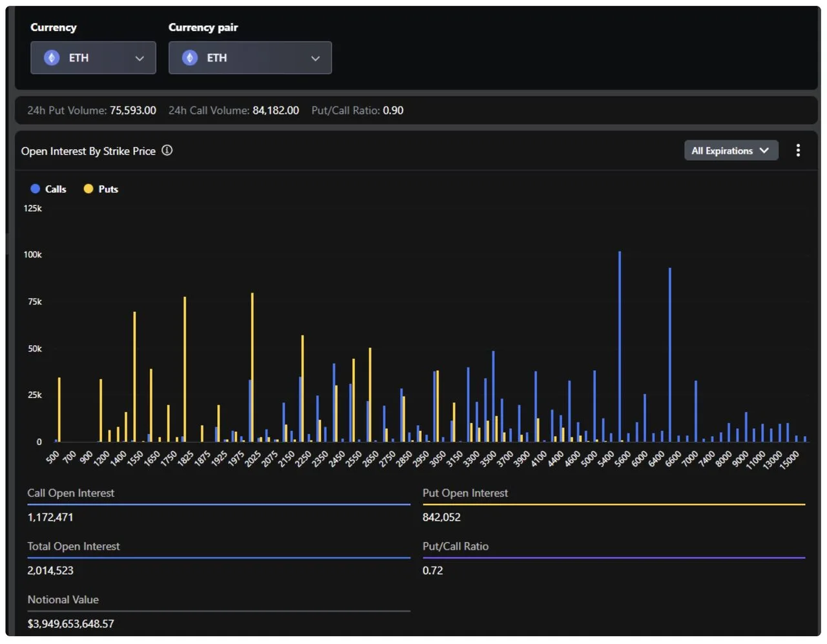Click the chevron inside the Currency pair dropdown
This screenshot has height=644, width=827.
[x=315, y=57]
